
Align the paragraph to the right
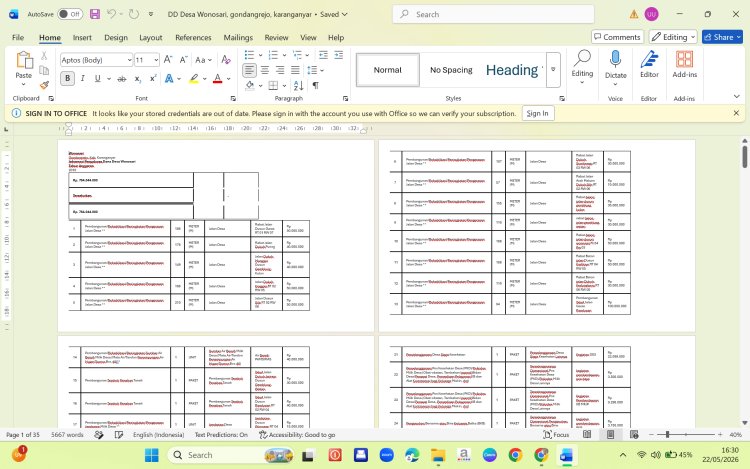[280, 70]
